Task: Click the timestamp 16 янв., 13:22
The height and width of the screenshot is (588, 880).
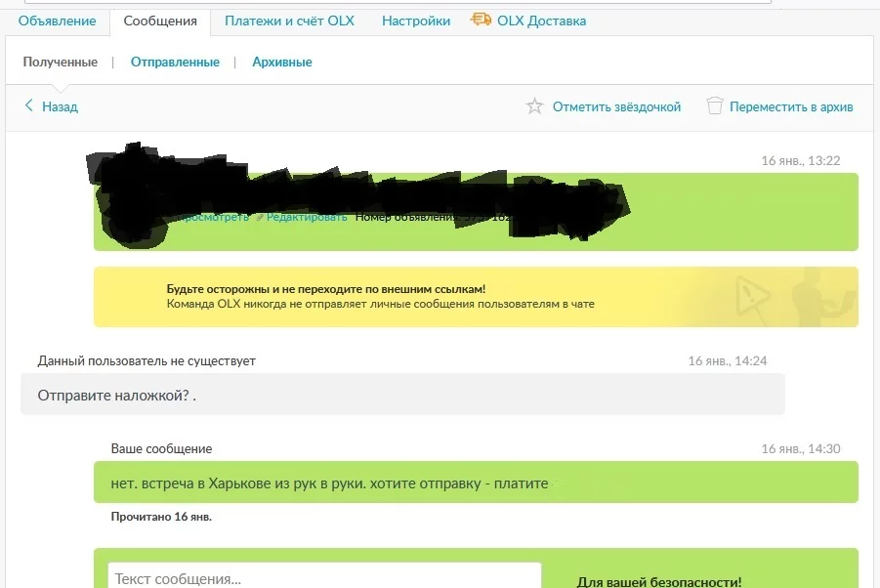Action: (800, 161)
